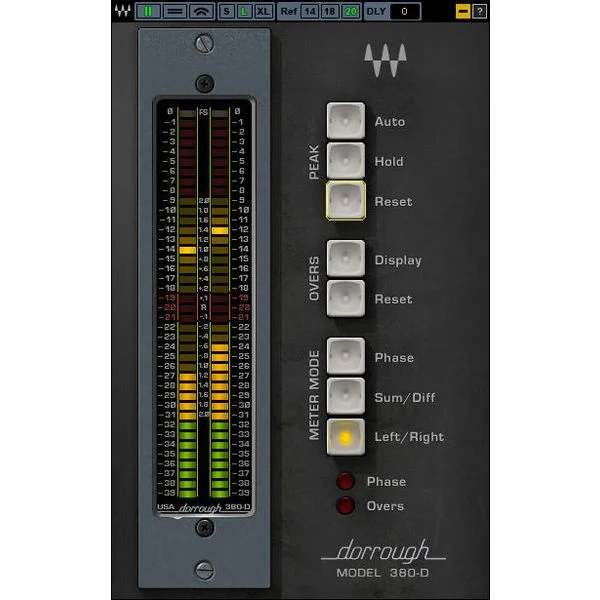600x600 pixels.
Task: Click the Auto label text
Action: (x=390, y=122)
